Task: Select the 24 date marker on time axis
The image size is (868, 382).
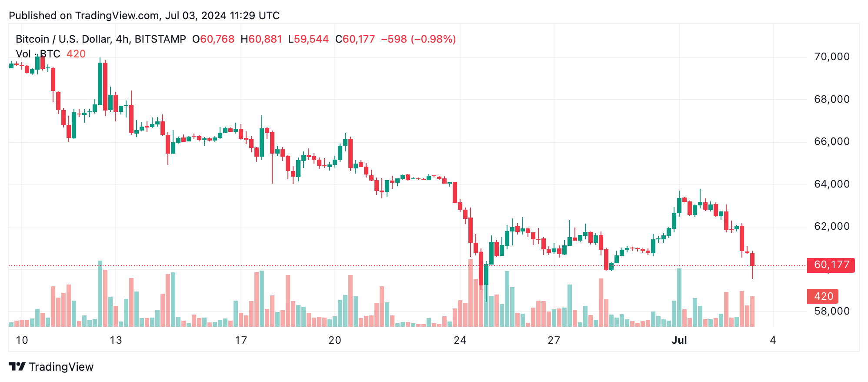Action: pyautogui.click(x=460, y=340)
